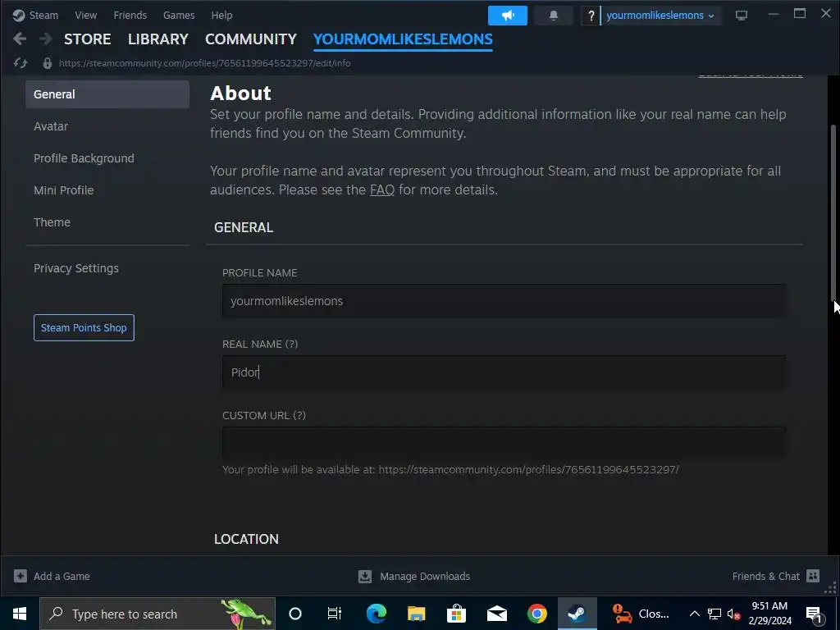The width and height of the screenshot is (840, 630).
Task: Select Profile Background in the sidebar
Action: (84, 158)
